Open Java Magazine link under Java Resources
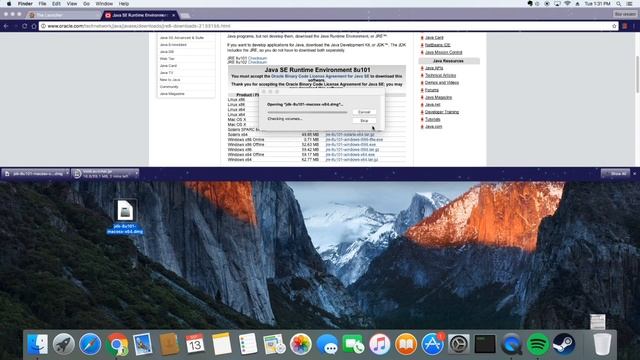Viewport: 640px width, 360px height. [438, 97]
